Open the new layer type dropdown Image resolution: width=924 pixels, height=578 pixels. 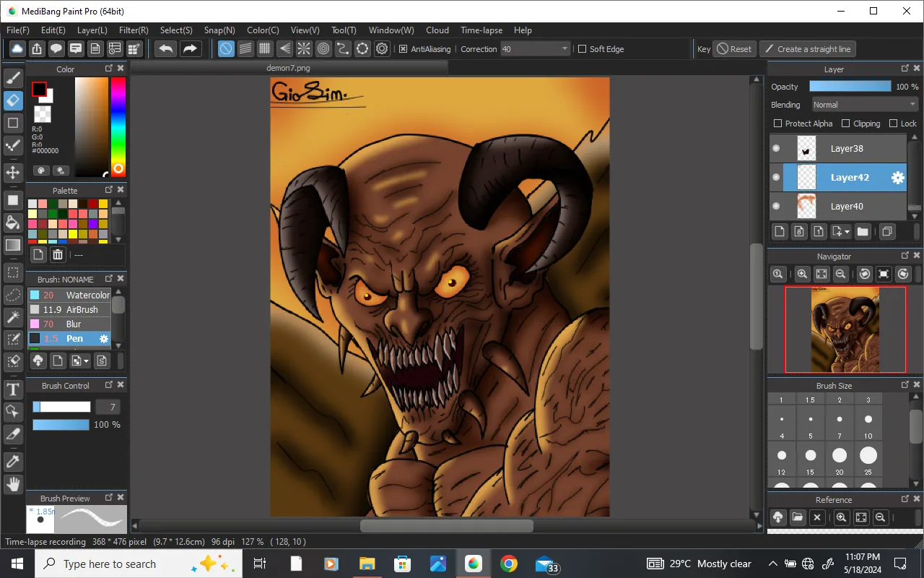tap(847, 232)
